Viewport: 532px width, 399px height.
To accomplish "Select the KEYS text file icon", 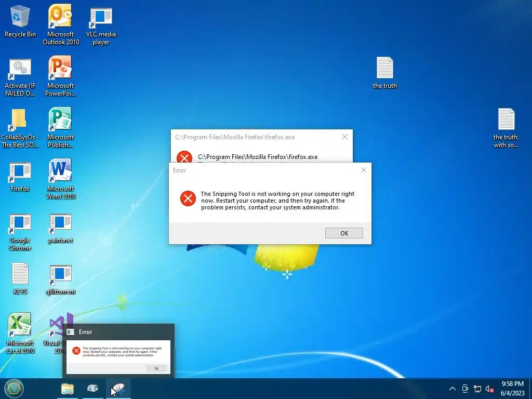I will pos(20,278).
